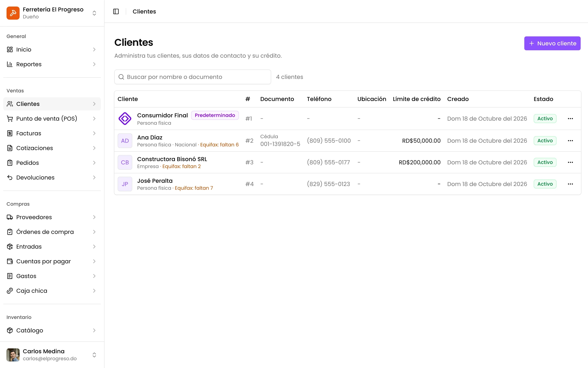Click the Activo status in Ana Díaz row
Image resolution: width=588 pixels, height=368 pixels.
[545, 141]
